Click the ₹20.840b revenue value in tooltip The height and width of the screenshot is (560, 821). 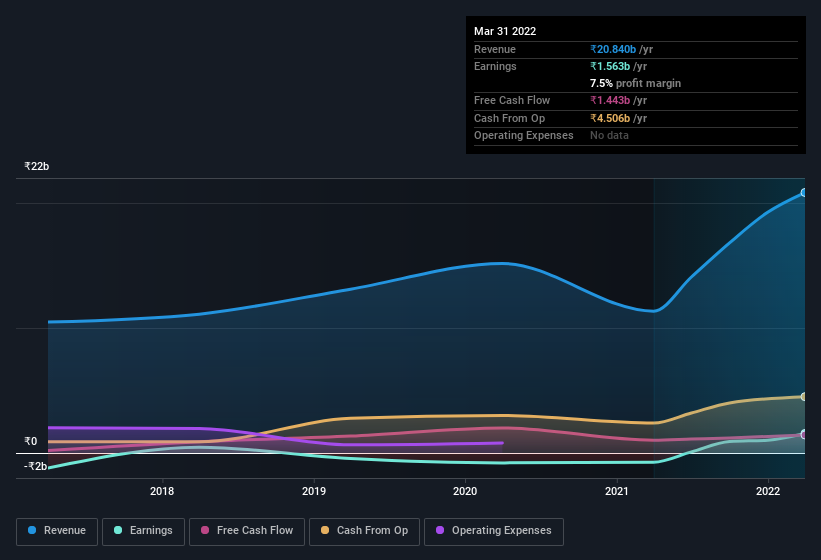613,49
